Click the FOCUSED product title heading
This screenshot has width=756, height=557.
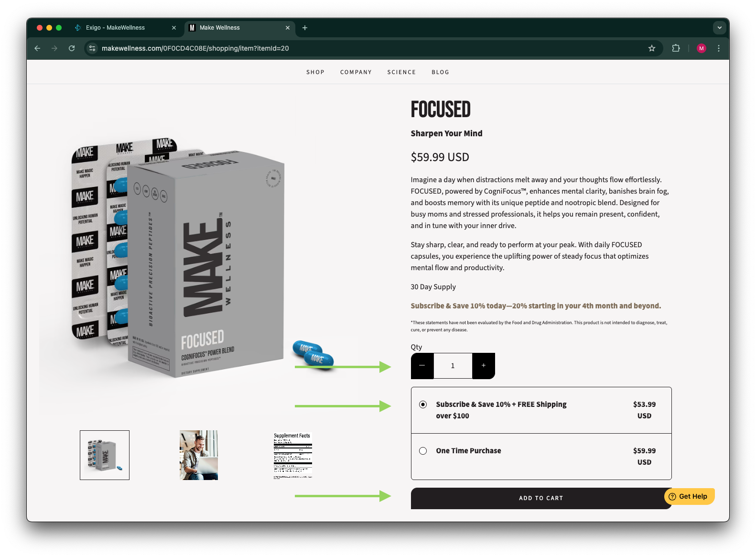(x=441, y=109)
